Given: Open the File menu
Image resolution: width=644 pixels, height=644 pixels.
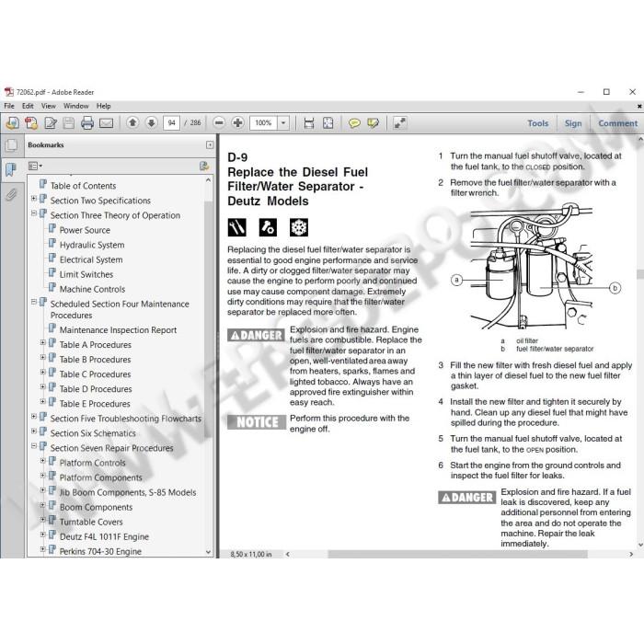Looking at the screenshot, I should (9, 106).
